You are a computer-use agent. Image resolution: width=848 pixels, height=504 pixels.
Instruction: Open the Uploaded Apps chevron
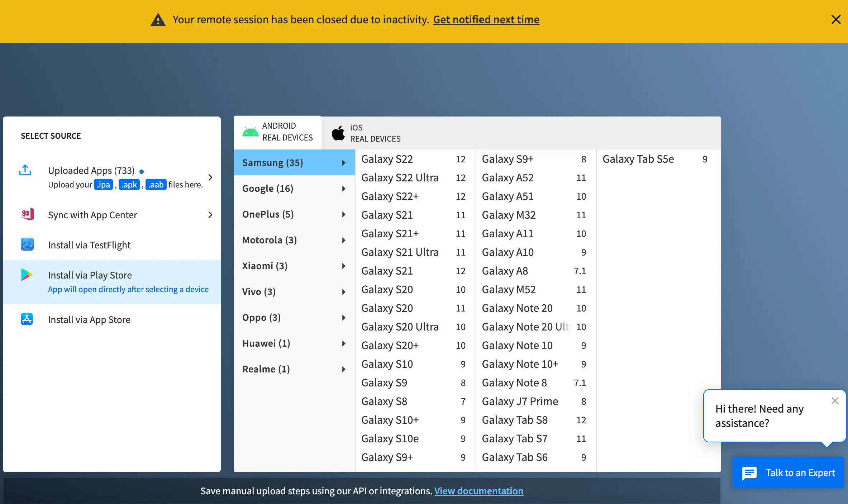210,177
